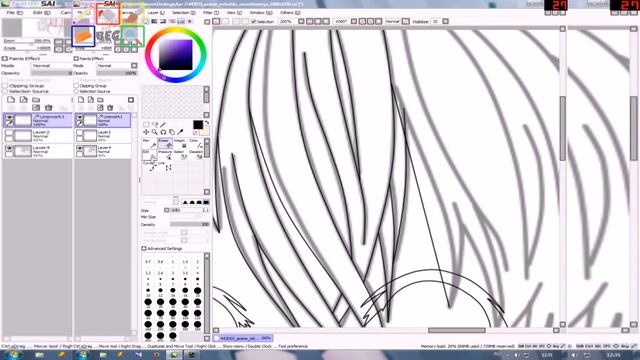Activate the Move tool
Viewport: 640px width, 360px height.
146,132
